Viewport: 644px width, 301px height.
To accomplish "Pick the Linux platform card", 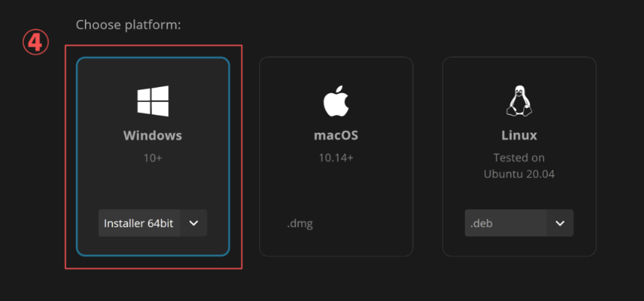I will pyautogui.click(x=519, y=189).
